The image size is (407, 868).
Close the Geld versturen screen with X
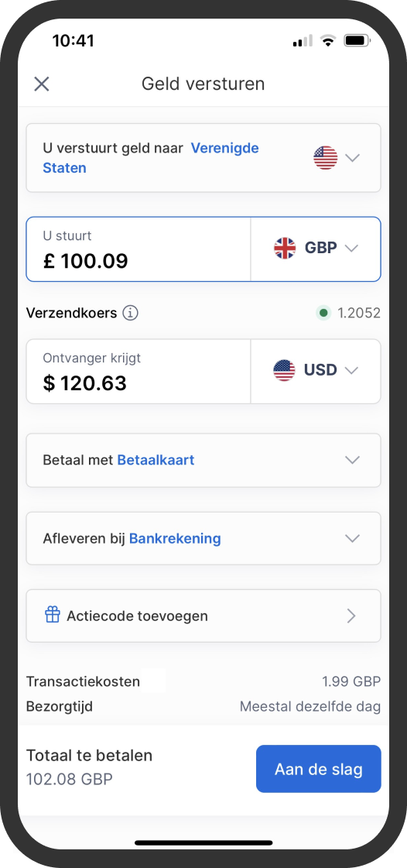pos(42,84)
